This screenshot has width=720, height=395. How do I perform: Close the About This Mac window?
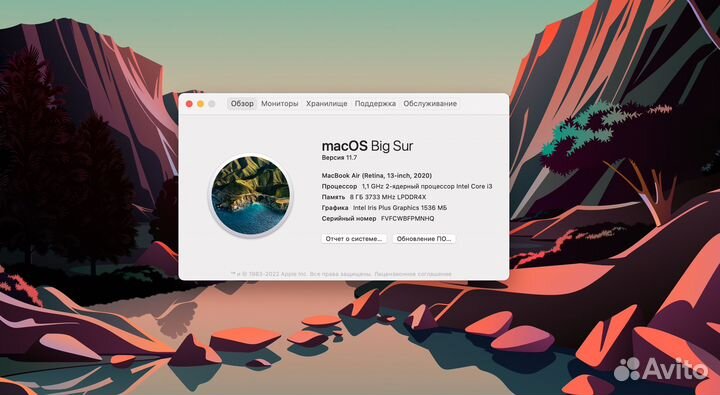189,104
